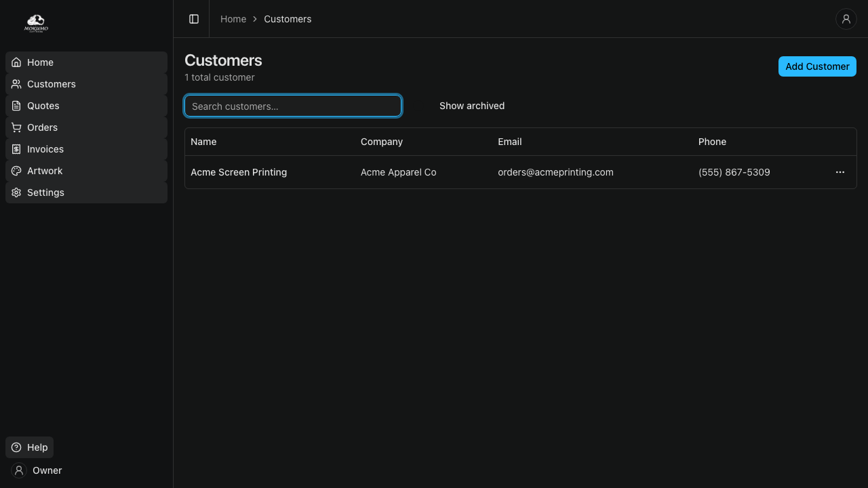Open Settings from the sidebar
This screenshot has width=868, height=488.
point(45,192)
